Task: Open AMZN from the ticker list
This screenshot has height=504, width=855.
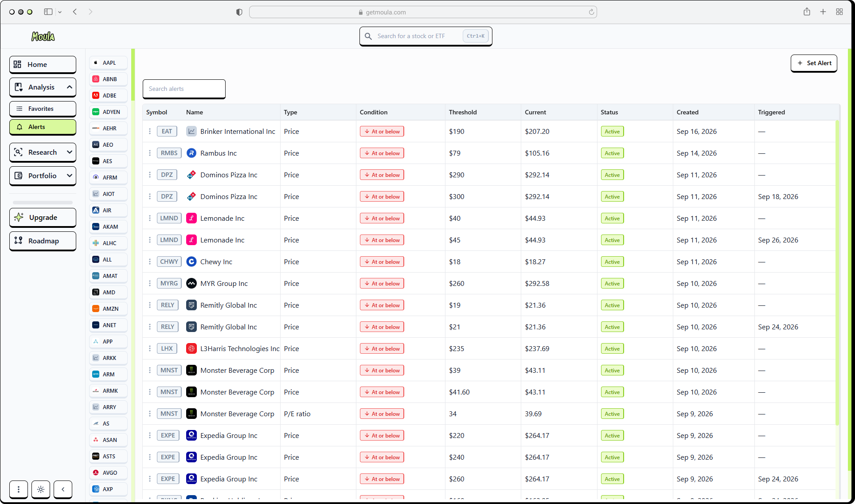Action: point(108,309)
